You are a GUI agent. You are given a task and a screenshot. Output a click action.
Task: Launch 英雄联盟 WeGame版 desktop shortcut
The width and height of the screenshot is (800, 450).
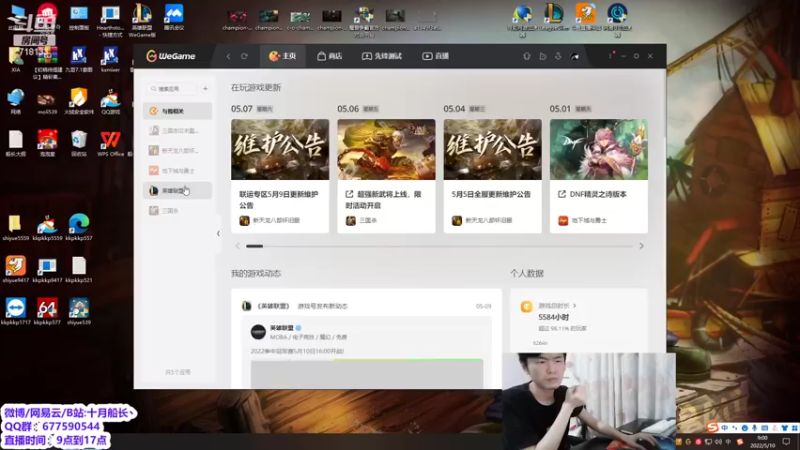click(142, 21)
